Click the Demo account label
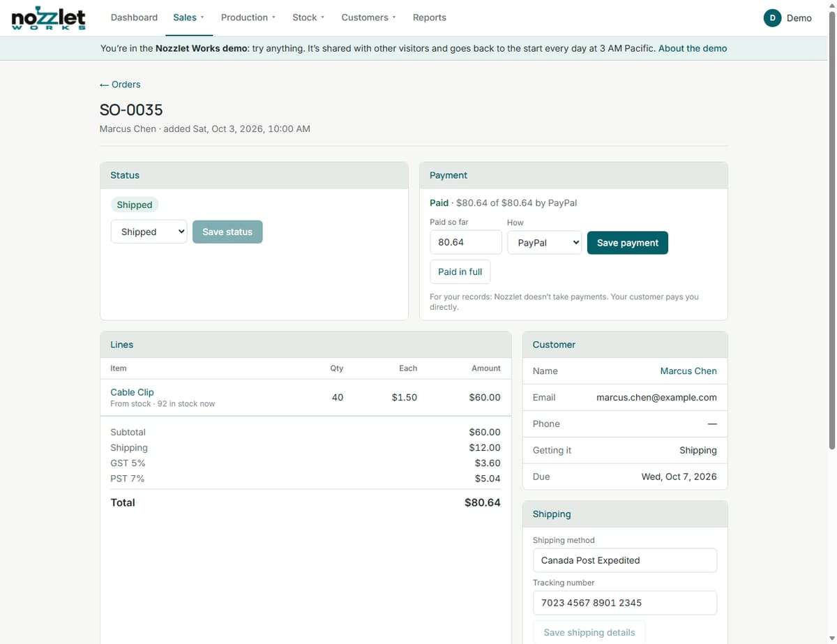This screenshot has width=837, height=644. 799,18
